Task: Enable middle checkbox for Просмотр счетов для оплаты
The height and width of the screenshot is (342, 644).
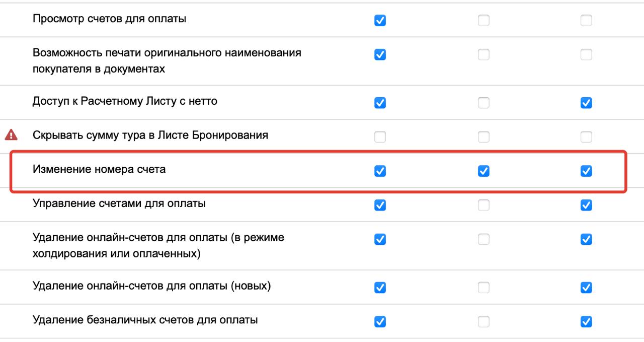Action: pos(484,21)
